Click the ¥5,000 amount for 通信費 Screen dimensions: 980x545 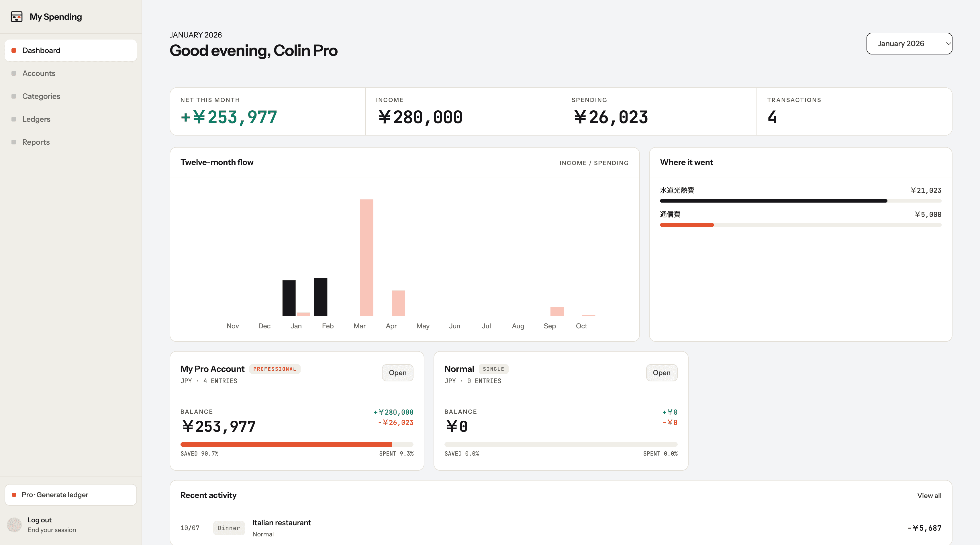928,215
